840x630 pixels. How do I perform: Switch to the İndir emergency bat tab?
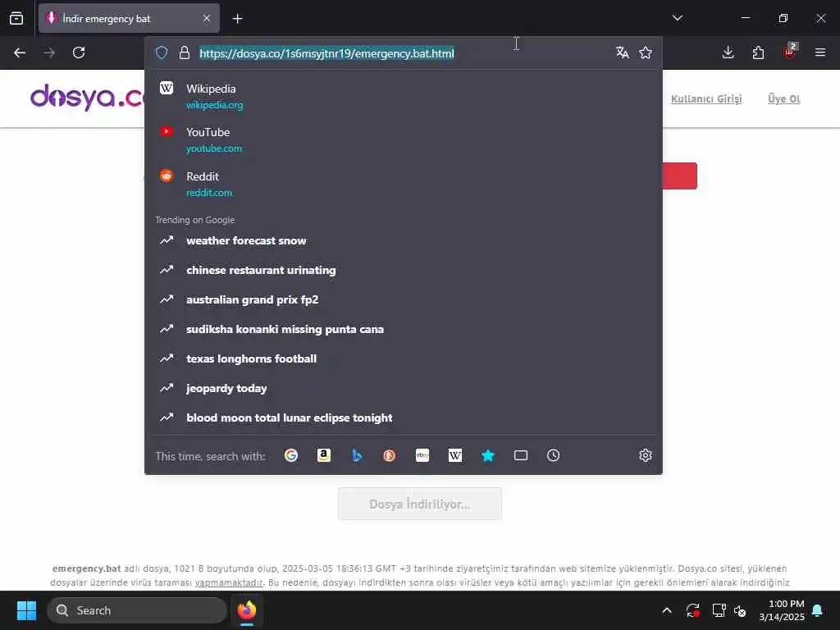129,19
